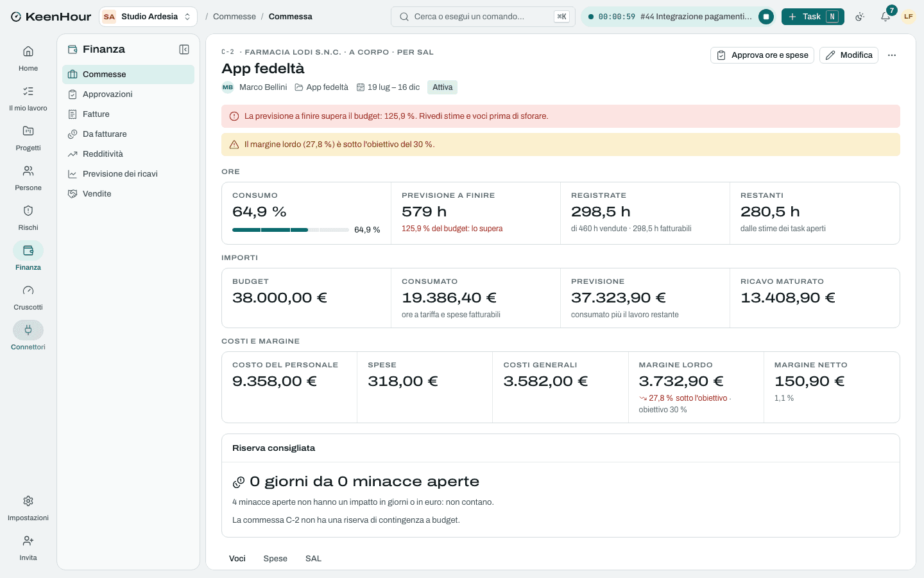Toggle the theme icon near notifications
This screenshot has height=578, width=924.
[860, 17]
